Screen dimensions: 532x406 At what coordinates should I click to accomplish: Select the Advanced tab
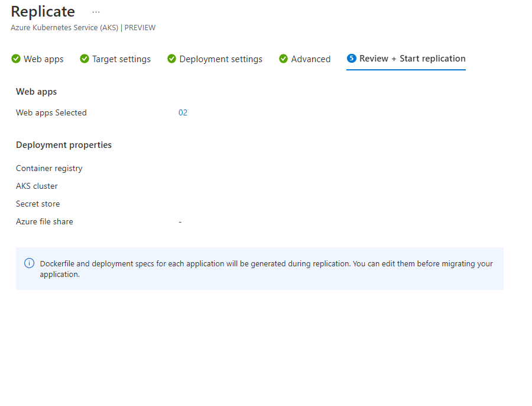(x=311, y=59)
